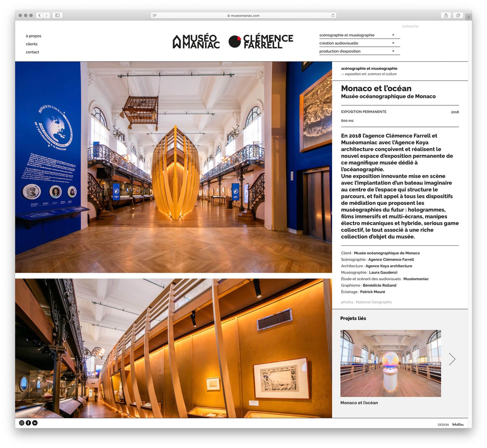Open the à propos page
The image size is (487, 448).
pos(33,36)
